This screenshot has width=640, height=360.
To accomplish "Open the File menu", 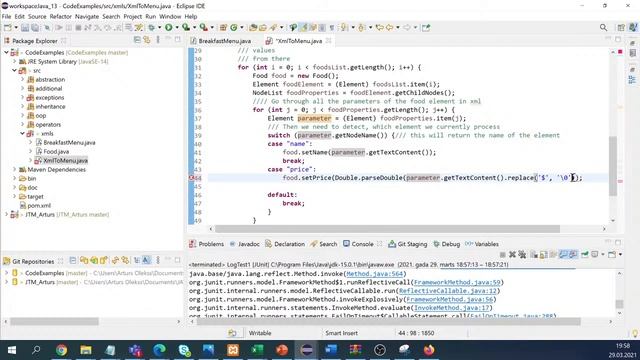I will (x=7, y=16).
